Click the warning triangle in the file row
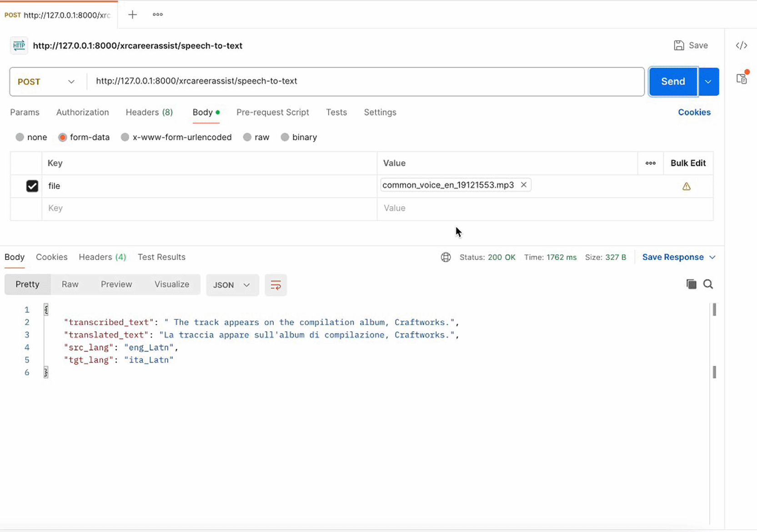757x532 pixels. coord(687,186)
